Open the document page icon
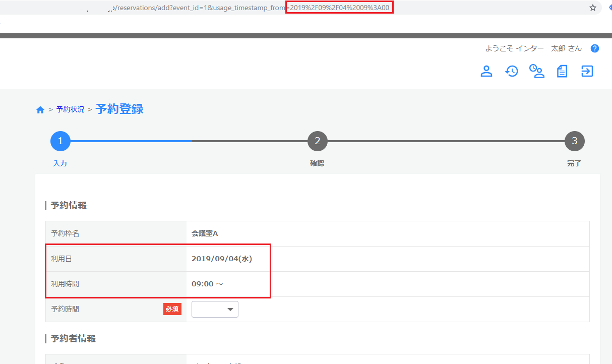This screenshot has width=612, height=364. 562,71
